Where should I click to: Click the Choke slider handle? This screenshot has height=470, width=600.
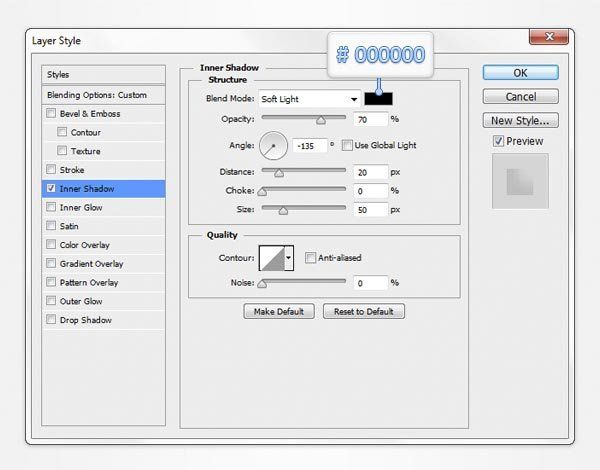tap(262, 191)
